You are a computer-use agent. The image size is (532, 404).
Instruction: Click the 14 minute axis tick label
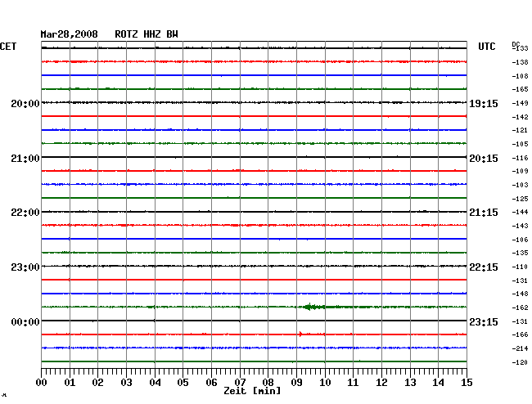coord(438,382)
